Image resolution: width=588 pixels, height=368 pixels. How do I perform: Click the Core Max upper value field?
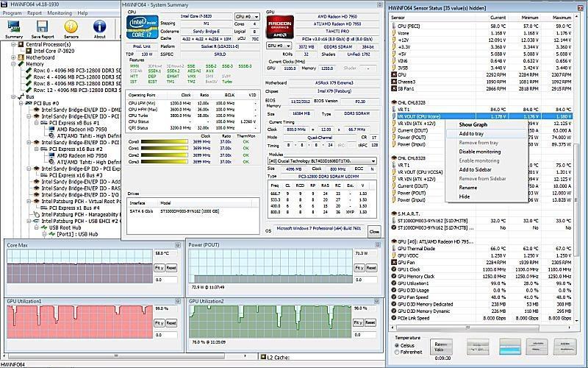pos(165,253)
